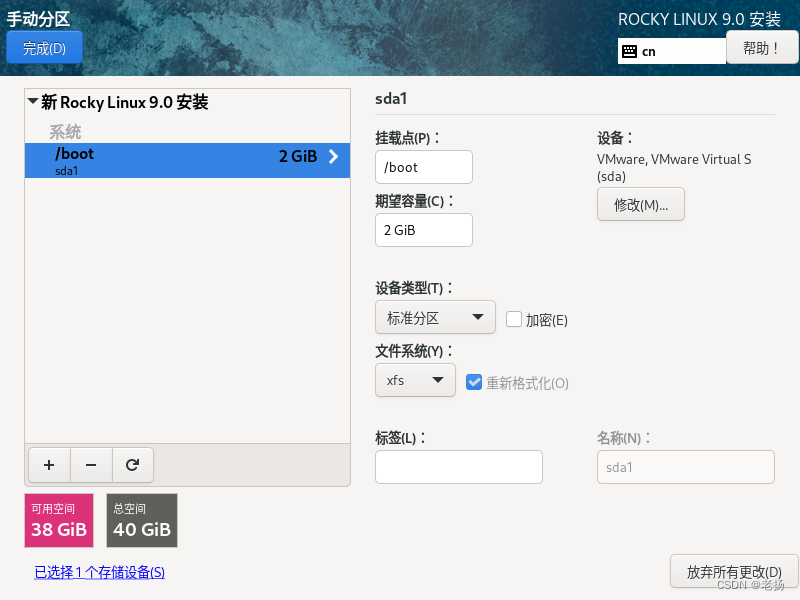Enable the 加密(E) encryption checkbox
Viewport: 800px width, 600px height.
coord(514,319)
